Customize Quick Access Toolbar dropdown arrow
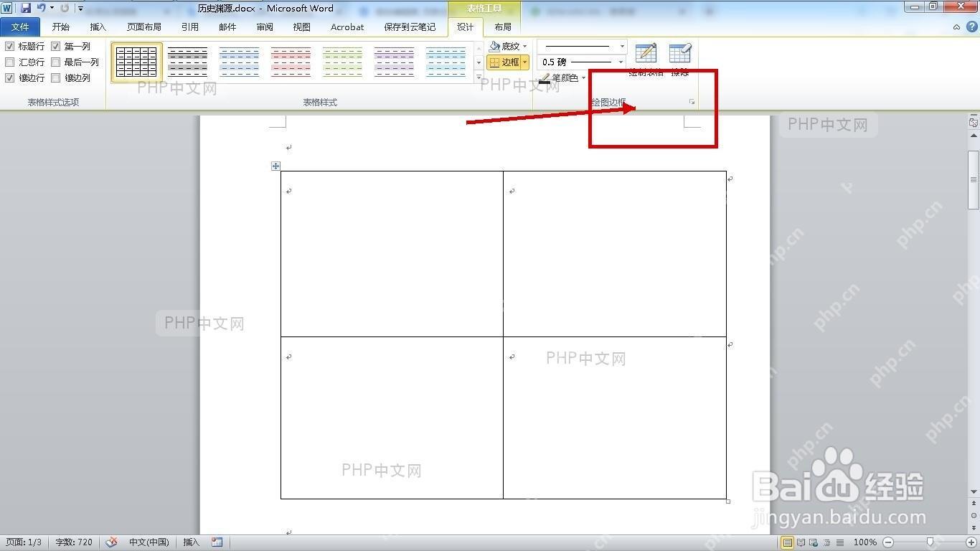Image resolution: width=980 pixels, height=551 pixels. click(80, 9)
